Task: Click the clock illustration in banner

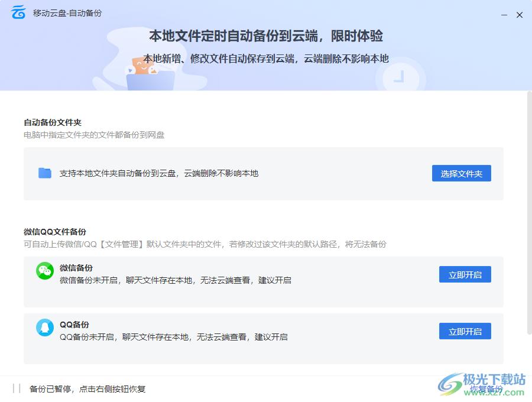Action: pyautogui.click(x=400, y=76)
